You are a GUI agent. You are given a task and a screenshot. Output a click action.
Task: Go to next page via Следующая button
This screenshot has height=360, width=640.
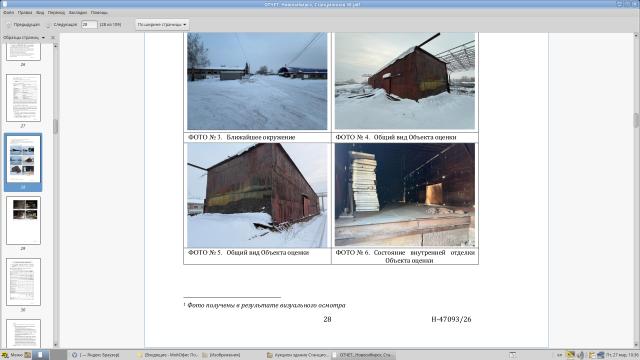click(x=61, y=25)
